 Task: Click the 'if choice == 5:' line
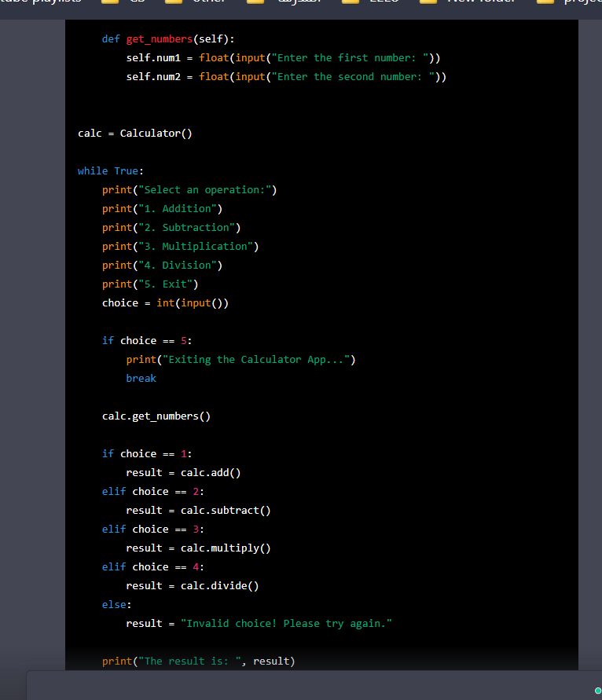point(147,341)
